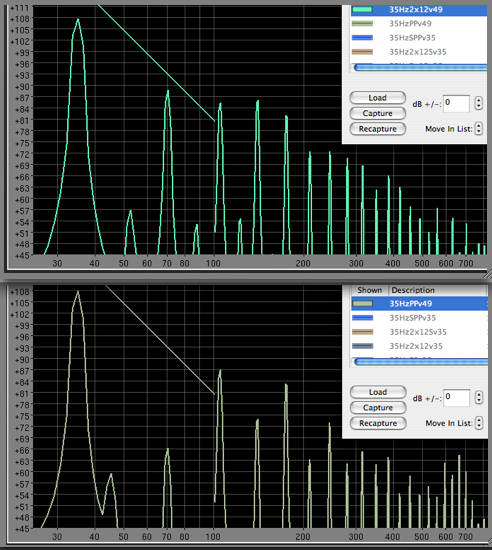The image size is (492, 550).
Task: Click Description column header in bottom list
Action: (438, 290)
